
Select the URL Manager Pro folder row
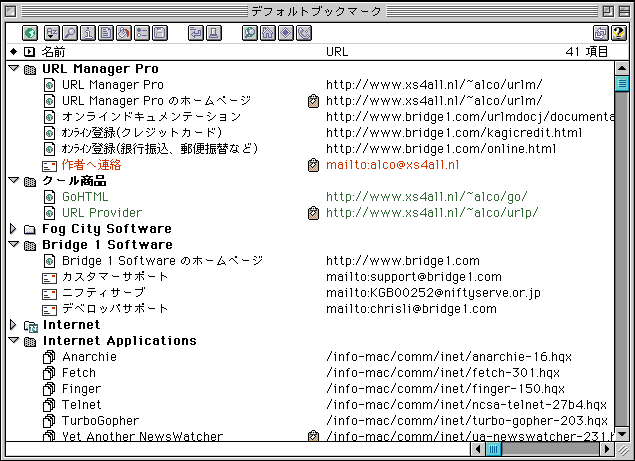(310, 69)
